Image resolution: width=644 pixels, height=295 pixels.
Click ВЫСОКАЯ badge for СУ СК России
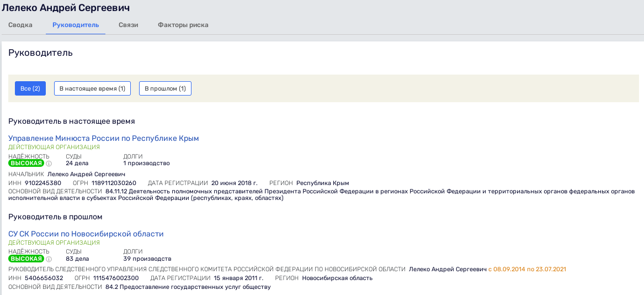pos(26,259)
